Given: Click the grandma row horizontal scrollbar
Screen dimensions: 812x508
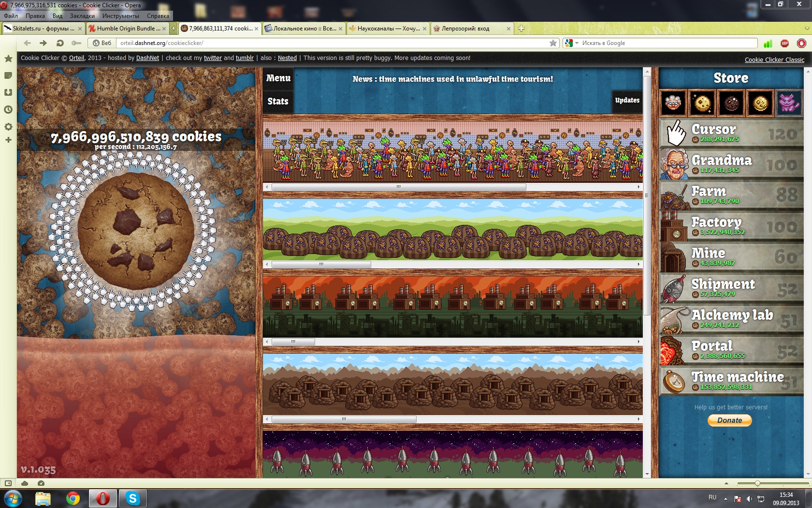Looking at the screenshot, I should 399,187.
